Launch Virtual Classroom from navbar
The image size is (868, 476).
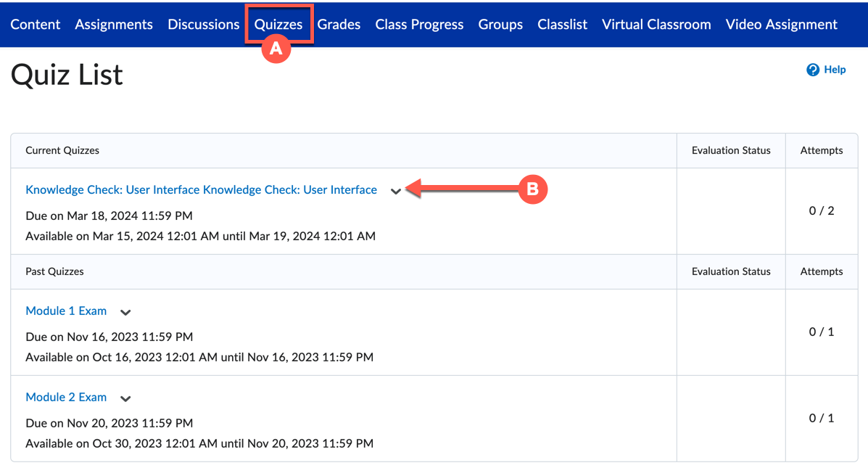[x=656, y=24]
